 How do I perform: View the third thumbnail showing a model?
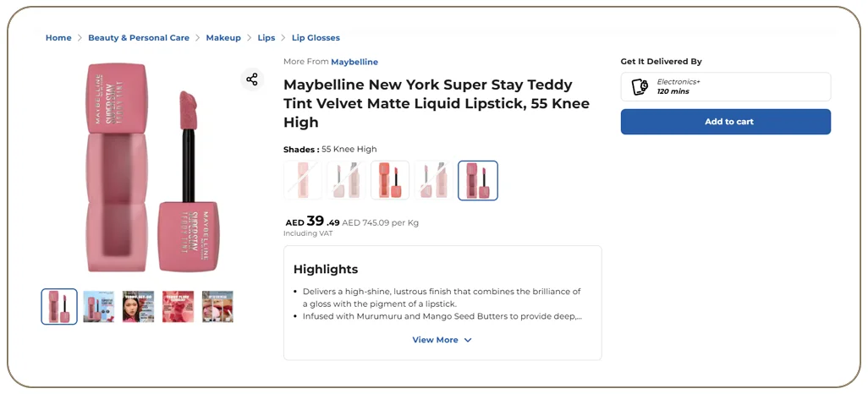tap(139, 307)
